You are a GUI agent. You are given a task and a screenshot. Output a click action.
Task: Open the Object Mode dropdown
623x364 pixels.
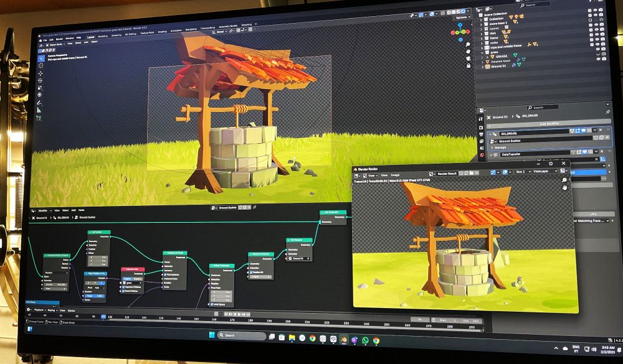(55, 45)
